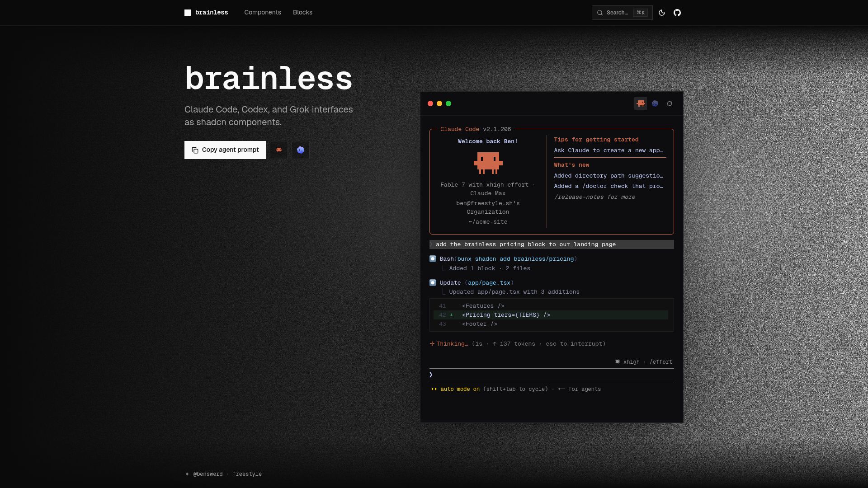Open the Blocks page

[x=302, y=13]
